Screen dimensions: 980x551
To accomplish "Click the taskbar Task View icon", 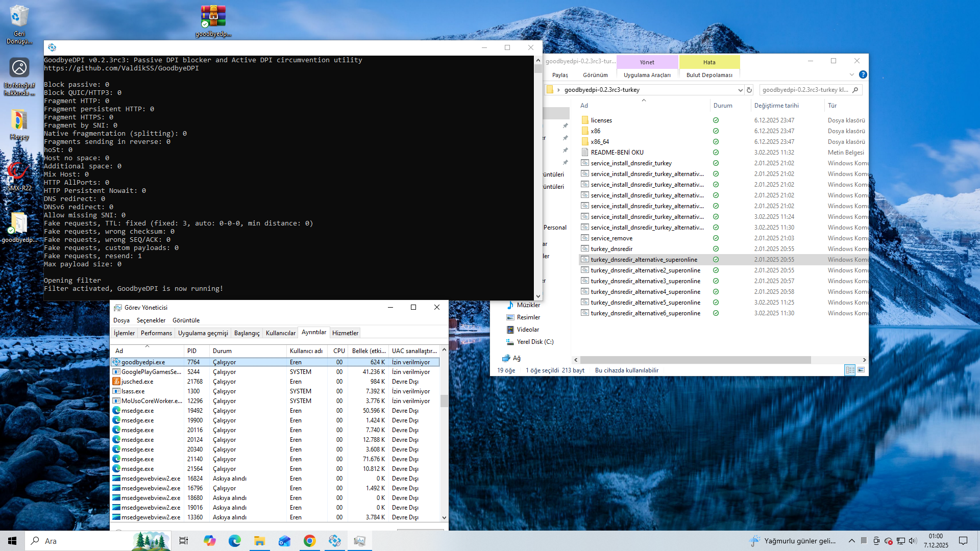I will pos(184,541).
